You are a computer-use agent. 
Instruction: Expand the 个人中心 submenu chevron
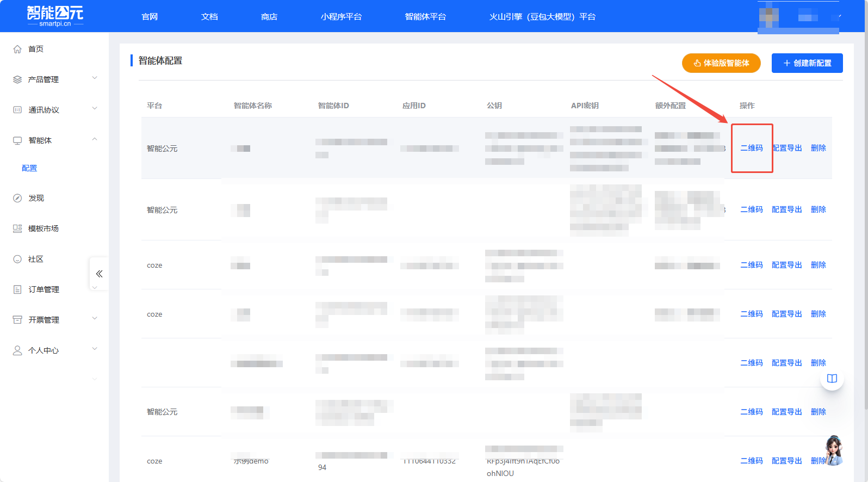[x=95, y=349]
